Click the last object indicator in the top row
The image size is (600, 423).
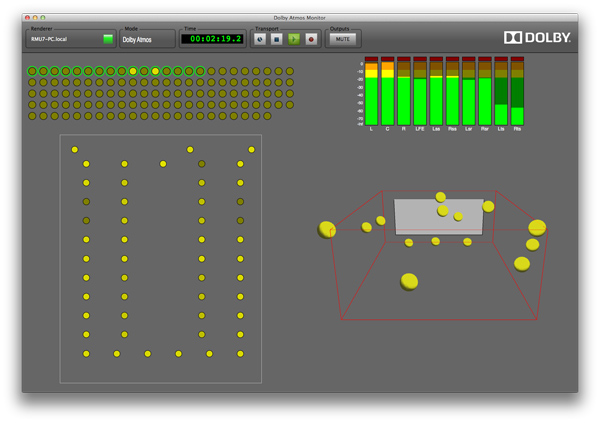[x=290, y=71]
